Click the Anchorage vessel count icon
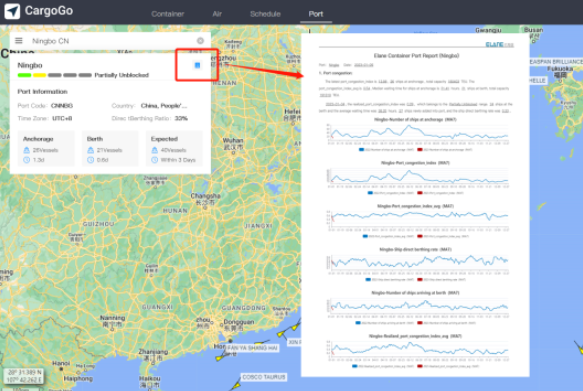This screenshot has height=391, width=583. 26,150
